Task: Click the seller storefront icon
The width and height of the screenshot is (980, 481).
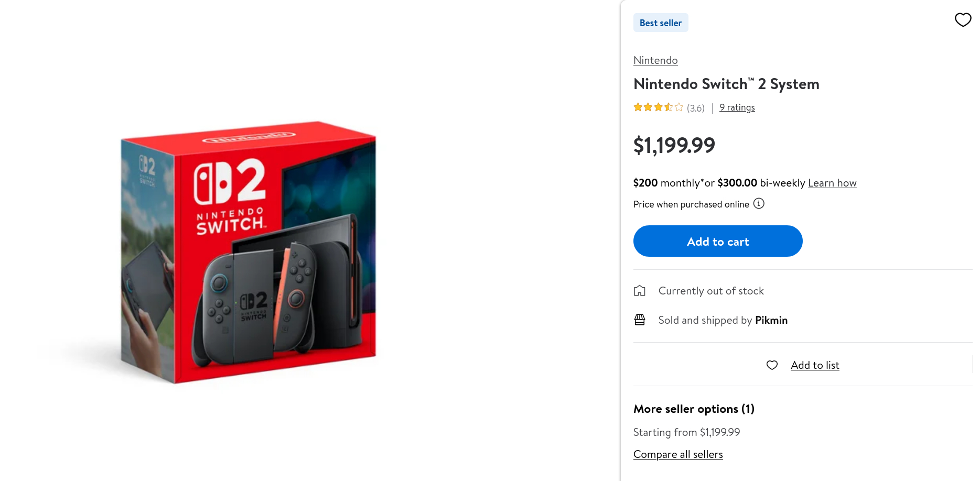Action: [640, 320]
